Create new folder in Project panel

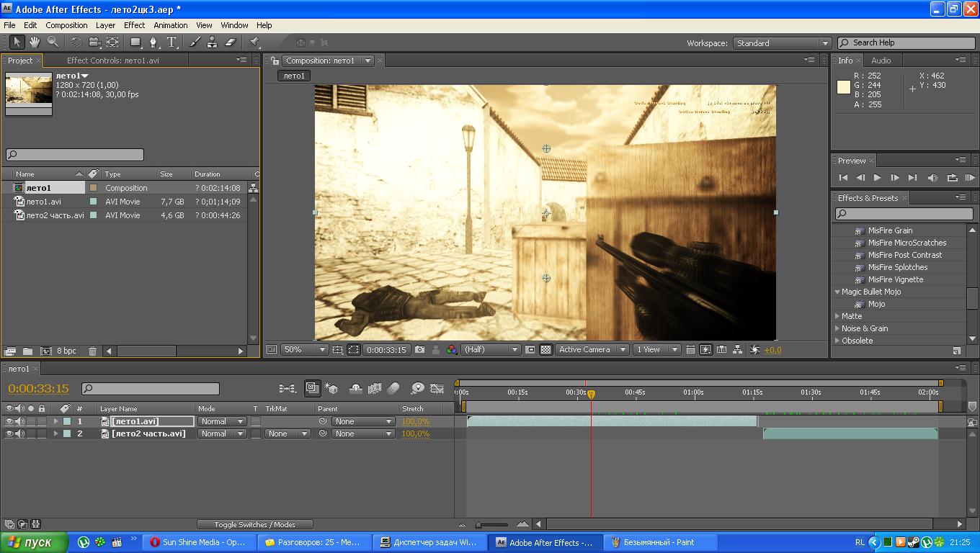(x=27, y=351)
